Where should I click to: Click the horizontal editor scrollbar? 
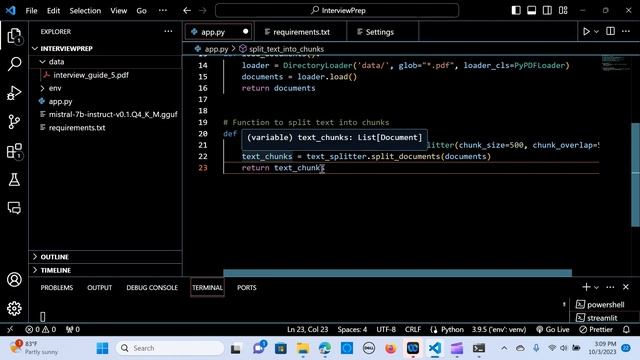pyautogui.click(x=397, y=273)
